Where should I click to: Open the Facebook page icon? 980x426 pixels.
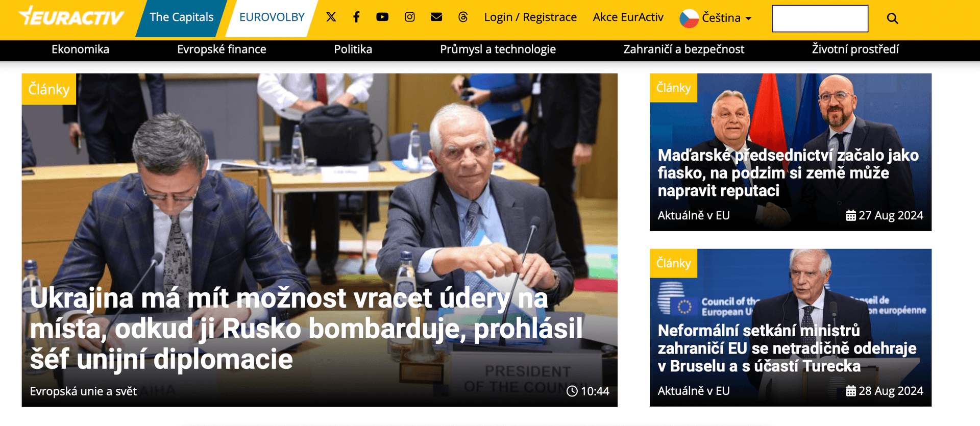[356, 17]
